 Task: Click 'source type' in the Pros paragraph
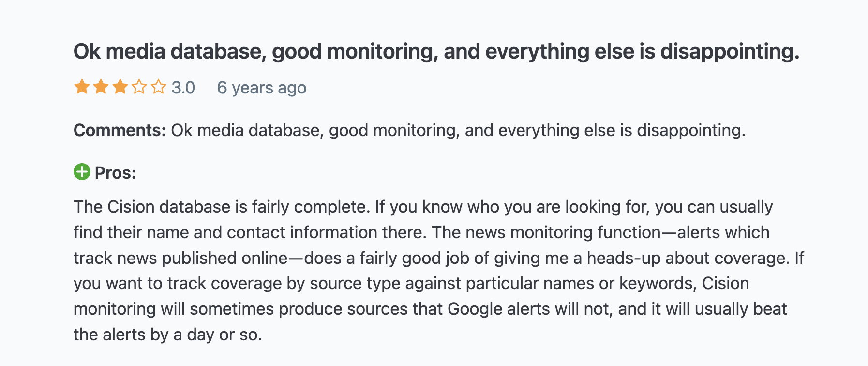click(355, 283)
